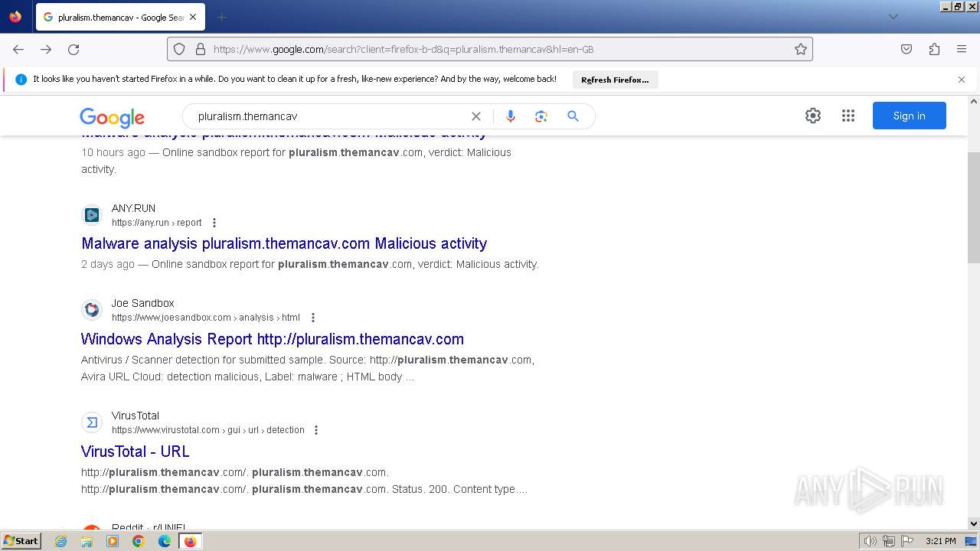Viewport: 980px width, 551px height.
Task: Click the virustotal.com gui url breadcrumb
Action: [x=208, y=430]
